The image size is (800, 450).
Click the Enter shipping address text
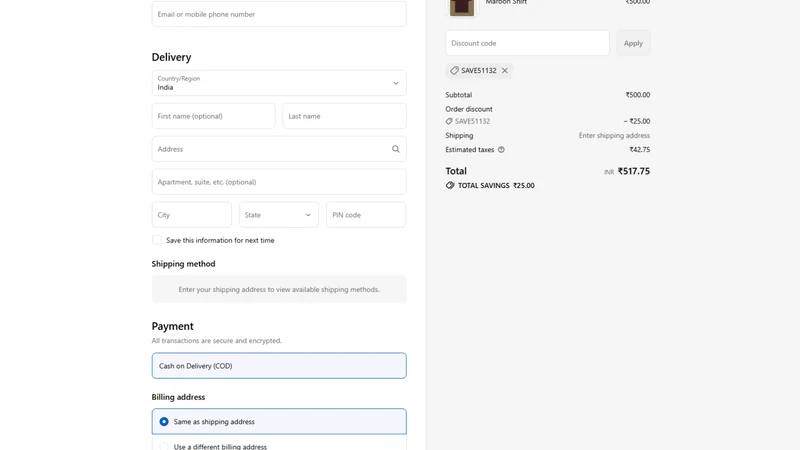point(614,135)
